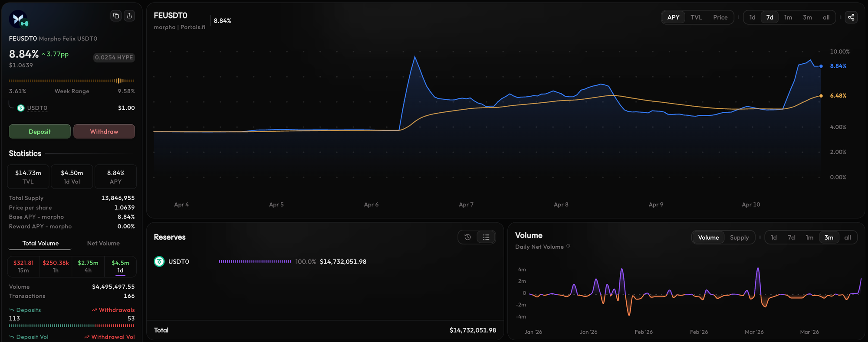
Task: Set the Volume panel range to 1d
Action: (x=773, y=238)
